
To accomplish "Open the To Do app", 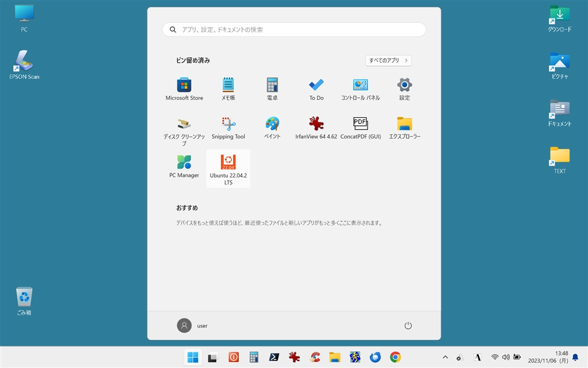I will [x=316, y=89].
